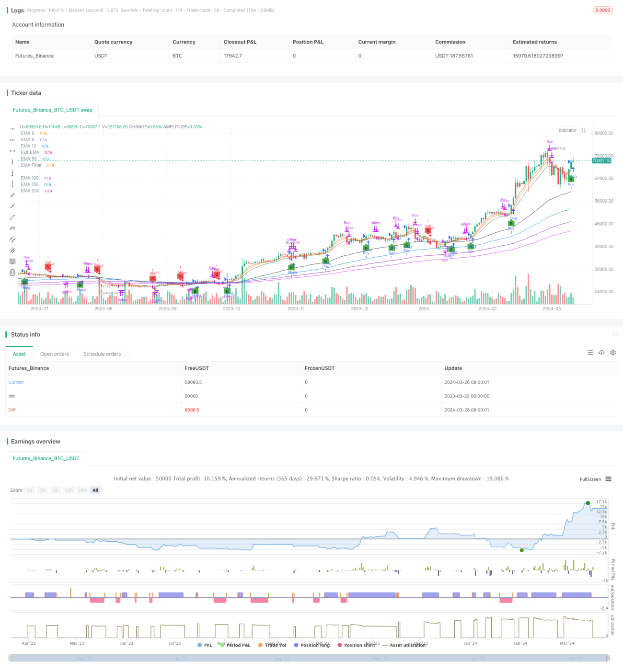The width and height of the screenshot is (623, 672).
Task: Click the Futures_Binance_BTC_USDT:swap ticker tab
Action: pyautogui.click(x=53, y=110)
